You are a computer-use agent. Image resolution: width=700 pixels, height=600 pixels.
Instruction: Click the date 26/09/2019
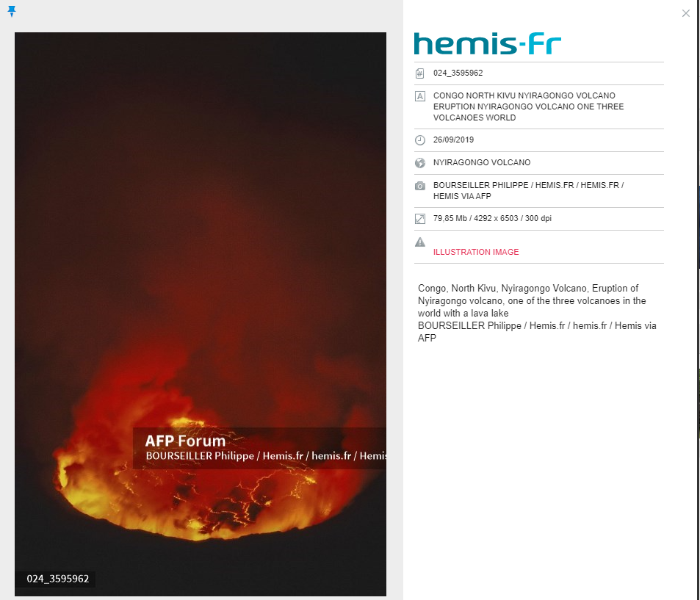454,140
